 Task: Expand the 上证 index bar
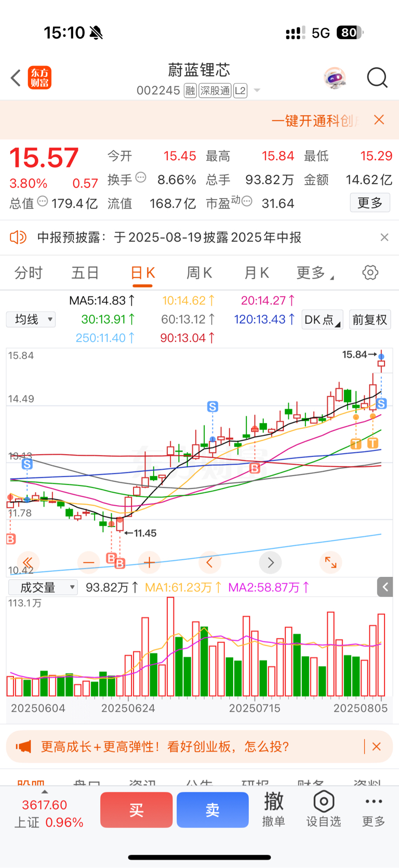coord(45,792)
